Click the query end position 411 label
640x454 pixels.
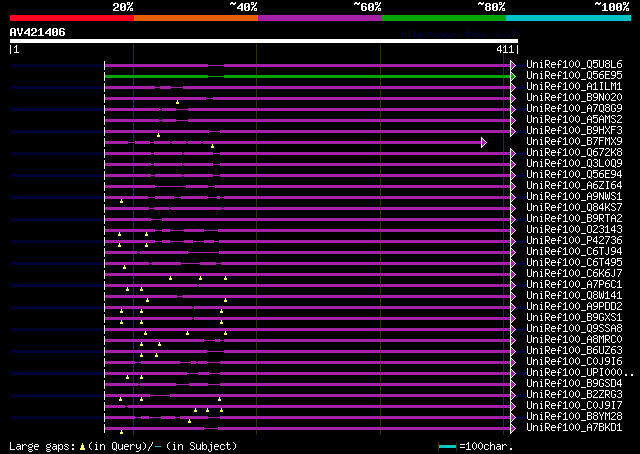click(x=507, y=49)
